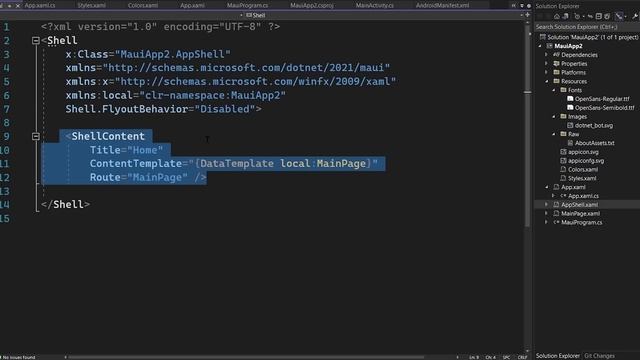
Task: Select OpenSans-Semibold.ttf in Solution Explorer
Action: pos(604,108)
